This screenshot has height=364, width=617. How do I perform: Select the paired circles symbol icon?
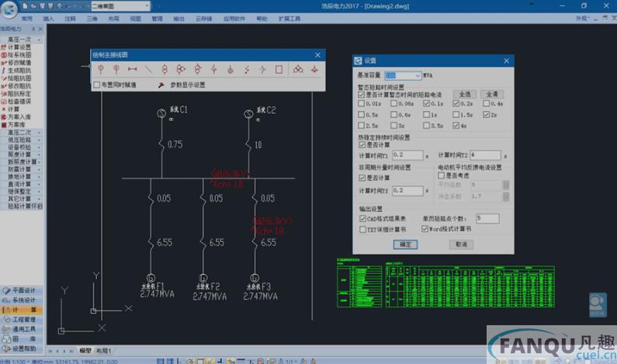[x=298, y=69]
